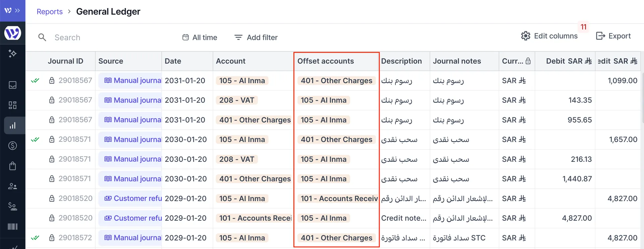Click lock icon on 2031-01-20 208 - VAT row
644x249 pixels.
click(52, 100)
